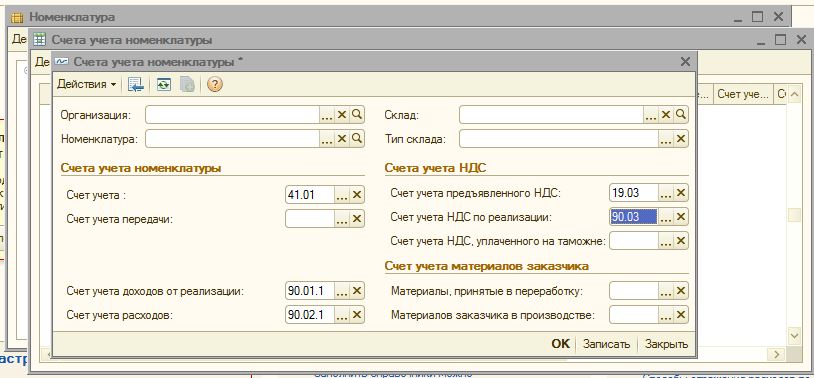Click the go-to-list toolbar icon after Действия
Screen dimensions: 814x378
coord(136,84)
